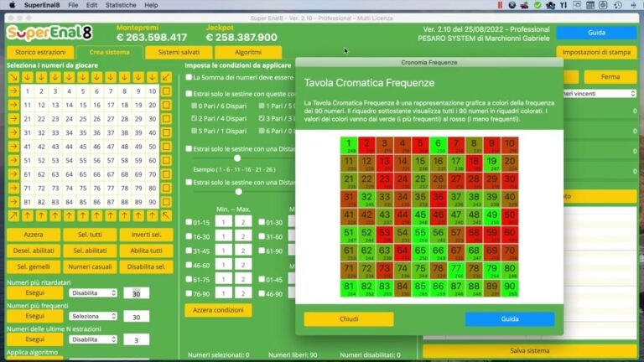Image resolution: width=644 pixels, height=362 pixels.
Task: Click the square icon after number 10
Action: pos(166,91)
